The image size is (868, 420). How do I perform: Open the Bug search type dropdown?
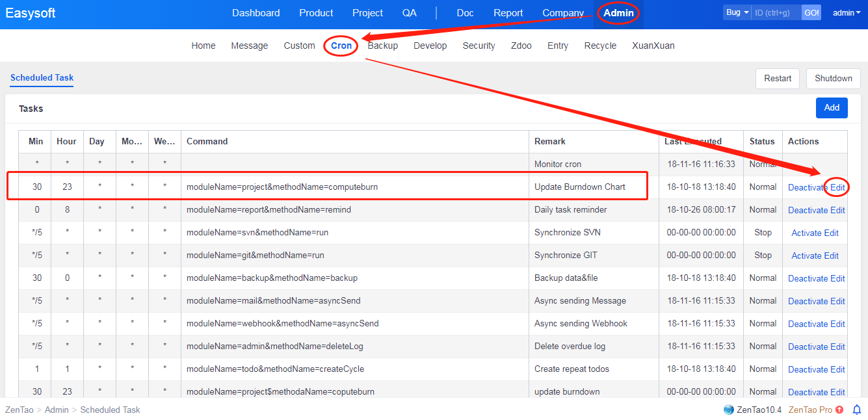click(737, 12)
